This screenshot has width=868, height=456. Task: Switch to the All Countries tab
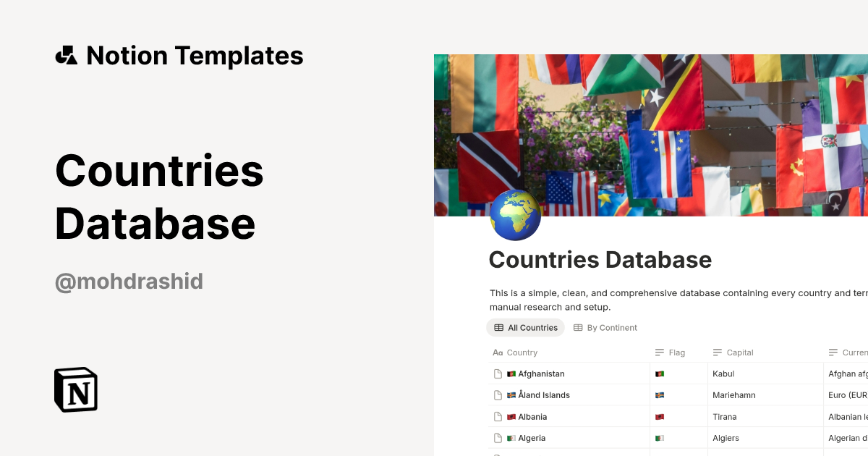[526, 328]
